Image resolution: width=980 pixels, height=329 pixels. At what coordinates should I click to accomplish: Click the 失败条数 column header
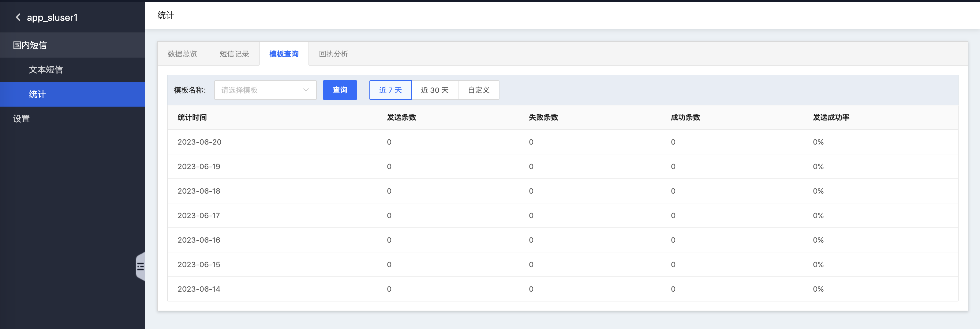tap(543, 117)
